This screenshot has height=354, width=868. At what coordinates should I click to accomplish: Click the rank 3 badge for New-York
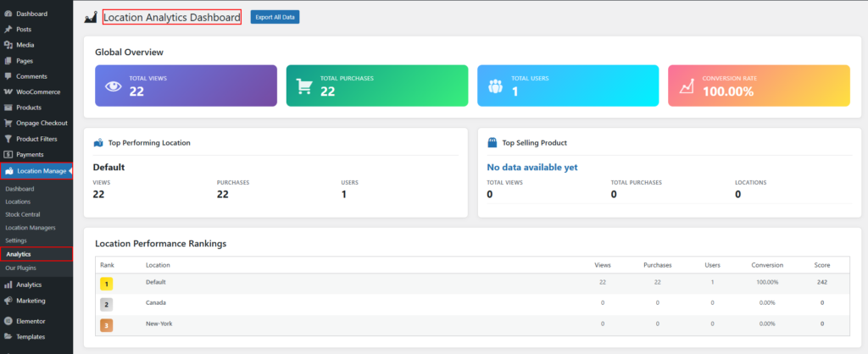pos(107,324)
